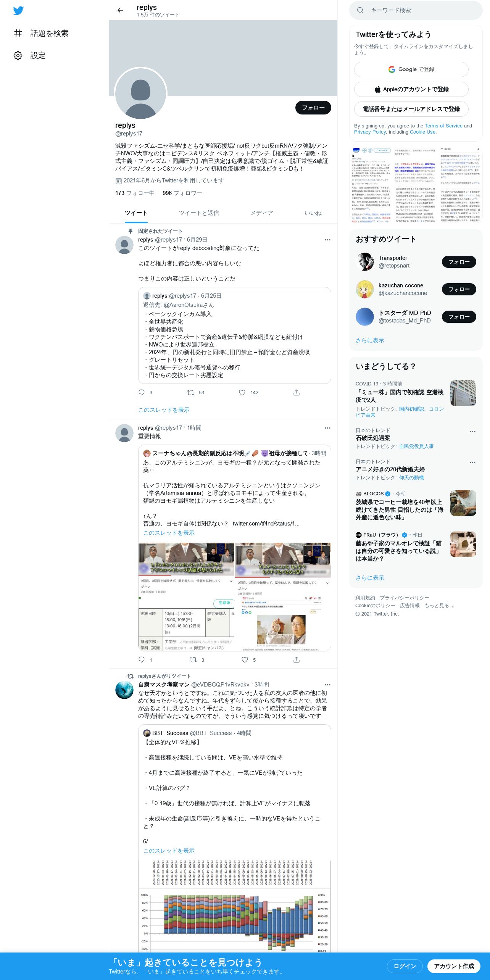Image resolution: width=490 pixels, height=980 pixels.
Task: Switch to いいね tab
Action: (313, 213)
